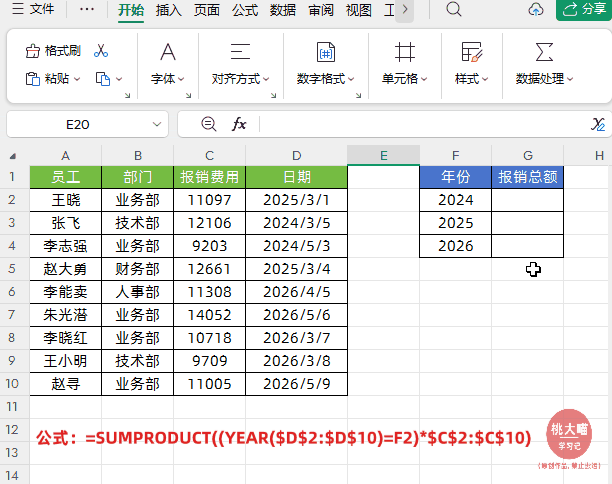Click empty total cell next to 2025
The image size is (612, 484).
[x=528, y=223]
